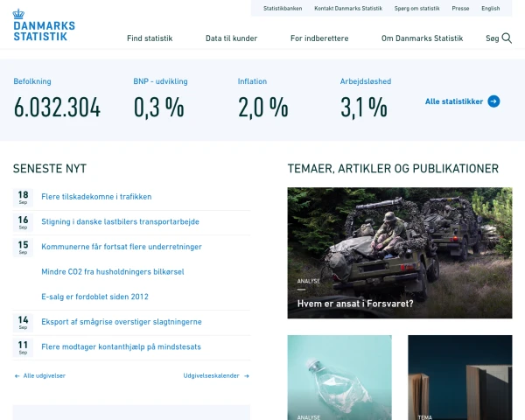Visit the Presse page

[460, 9]
